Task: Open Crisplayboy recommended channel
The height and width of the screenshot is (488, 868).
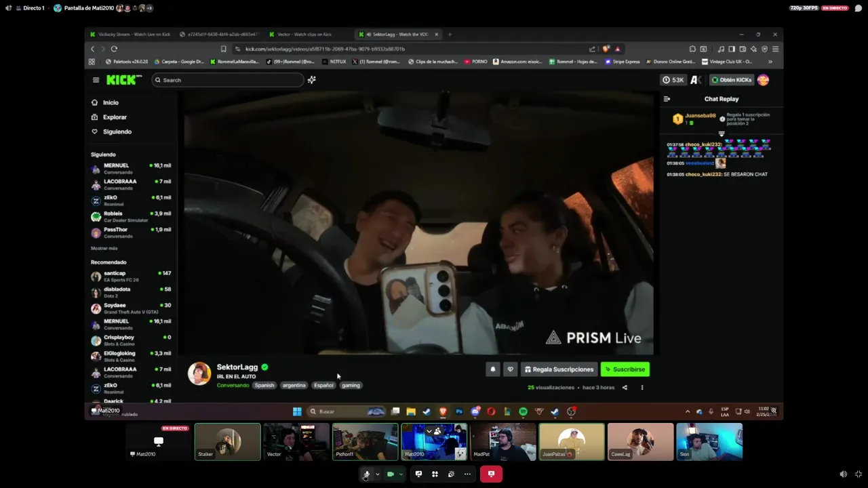Action: [x=132, y=340]
